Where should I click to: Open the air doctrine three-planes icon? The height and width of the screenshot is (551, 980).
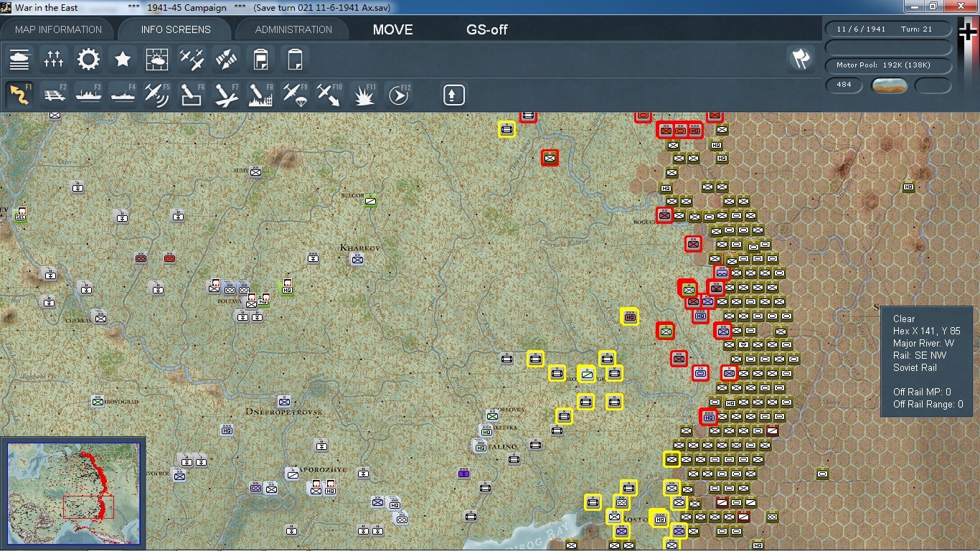(192, 60)
